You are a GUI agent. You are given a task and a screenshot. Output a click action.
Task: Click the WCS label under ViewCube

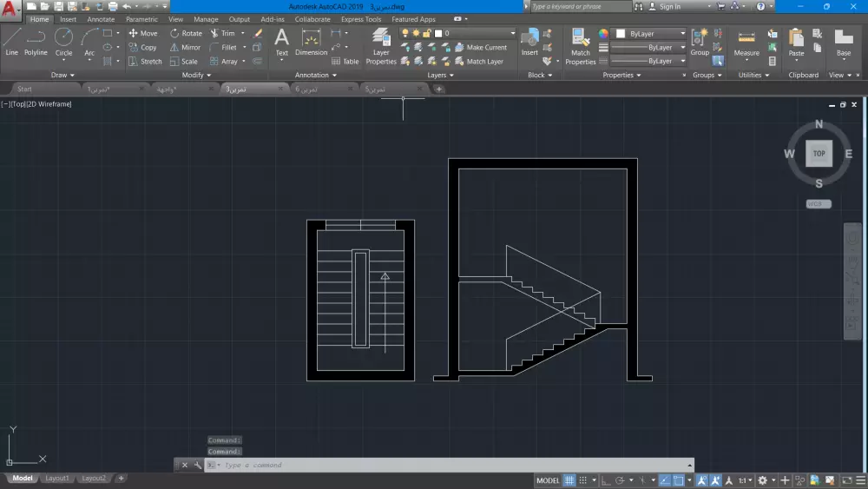click(819, 204)
